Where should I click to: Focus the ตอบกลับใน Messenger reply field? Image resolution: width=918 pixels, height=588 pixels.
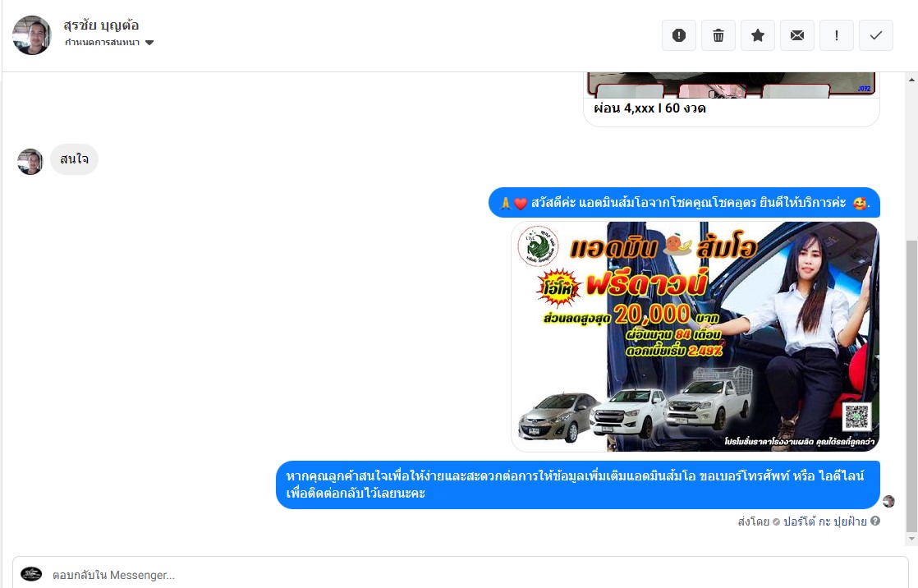[460, 575]
